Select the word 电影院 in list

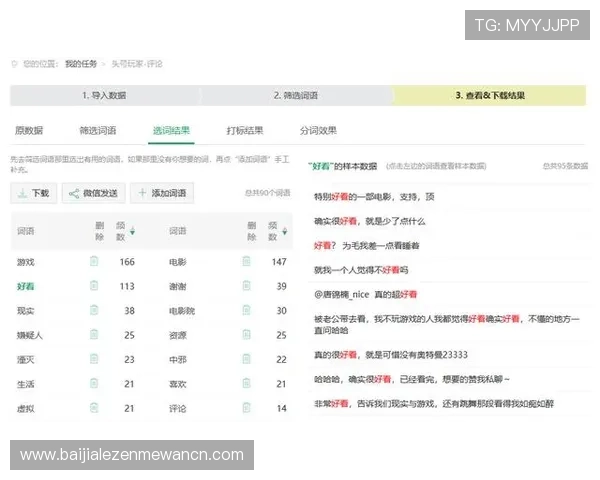[x=182, y=311]
